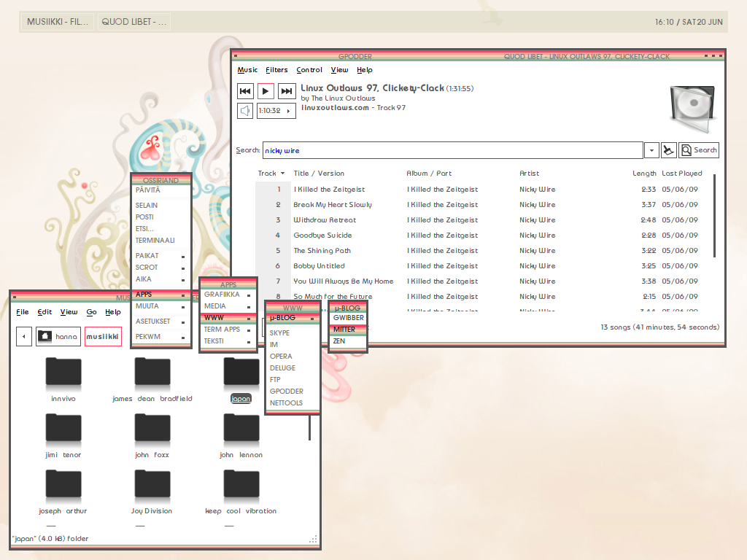Screen dimensions: 747x560
Task: Open the joseph arthur folder
Action: pyautogui.click(x=63, y=492)
